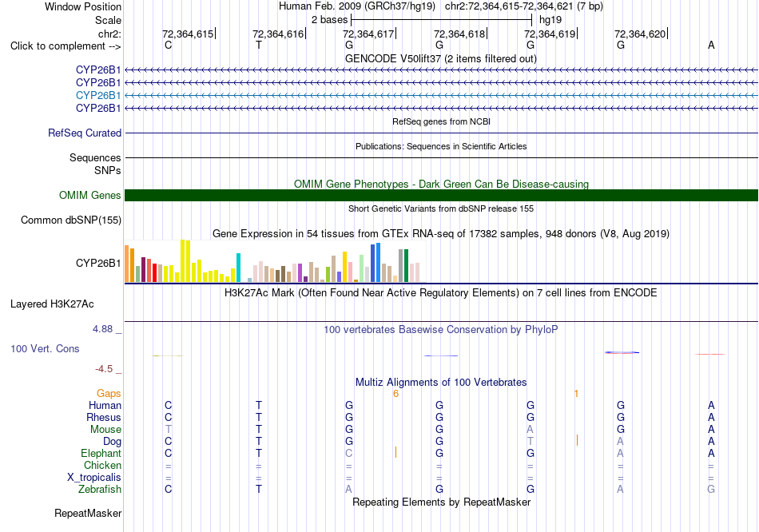Click Mouse's faded A base in alignment
This screenshot has width=759, height=532.
pos(530,430)
